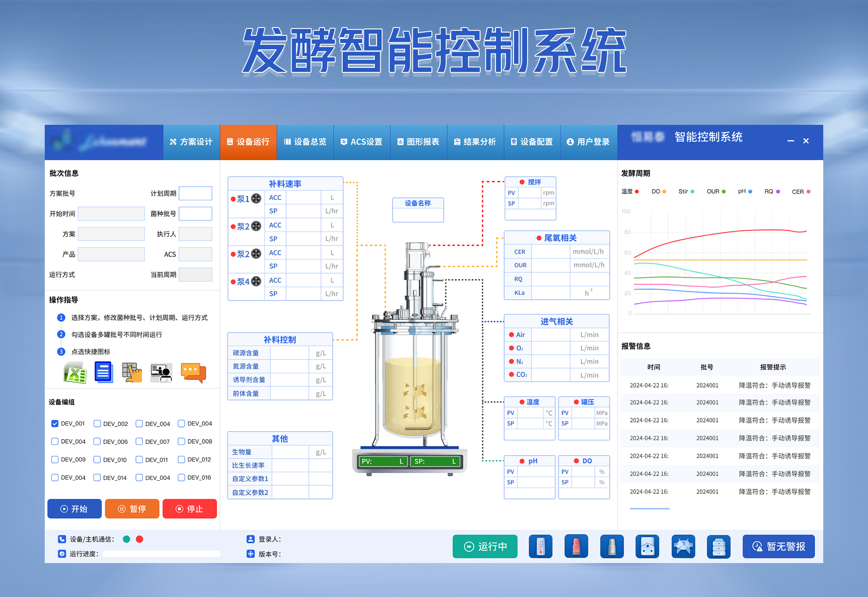868x597 pixels.
Task: Click the impeller agitator icon
Action: [683, 546]
